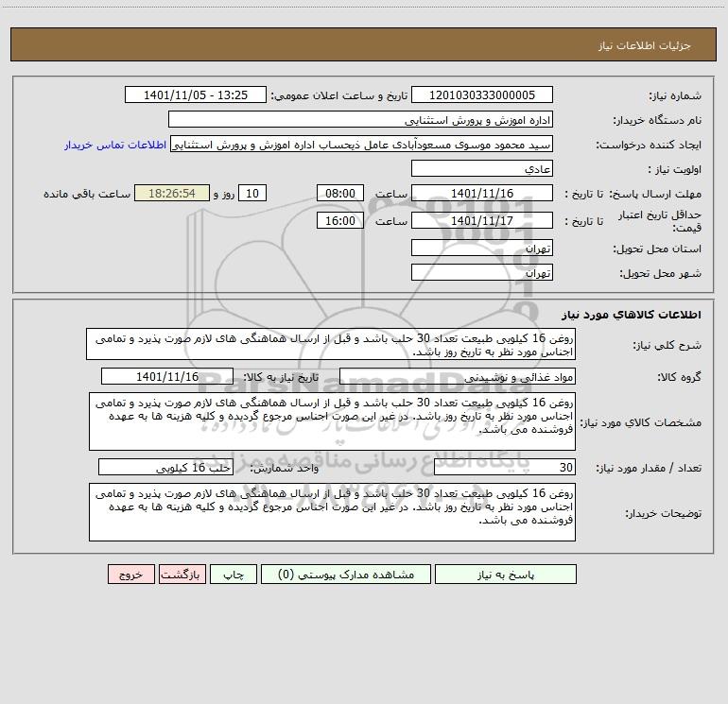Click the price validity time 16:00 field
The image size is (728, 704).
point(339,220)
